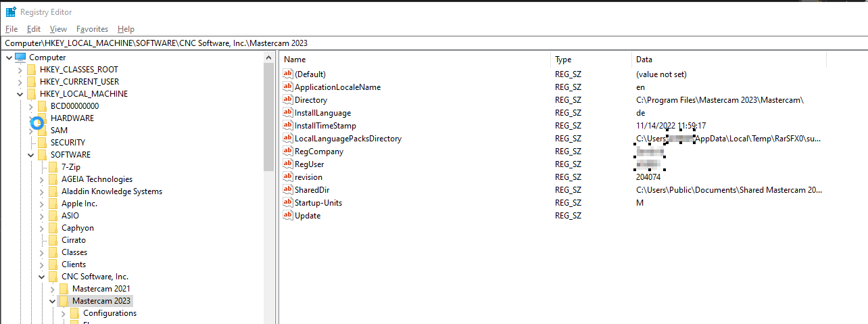Select Mastercam 2021 key label
Image resolution: width=868 pixels, height=324 pixels.
click(101, 289)
